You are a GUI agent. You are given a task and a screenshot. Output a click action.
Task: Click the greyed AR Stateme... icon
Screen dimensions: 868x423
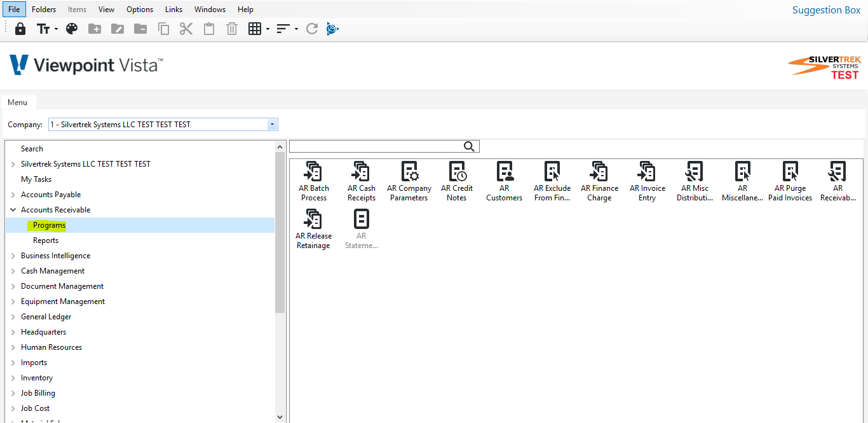[361, 230]
